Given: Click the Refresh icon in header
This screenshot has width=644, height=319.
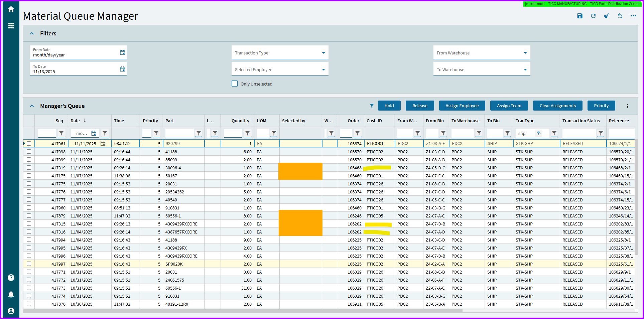Looking at the screenshot, I should [593, 16].
